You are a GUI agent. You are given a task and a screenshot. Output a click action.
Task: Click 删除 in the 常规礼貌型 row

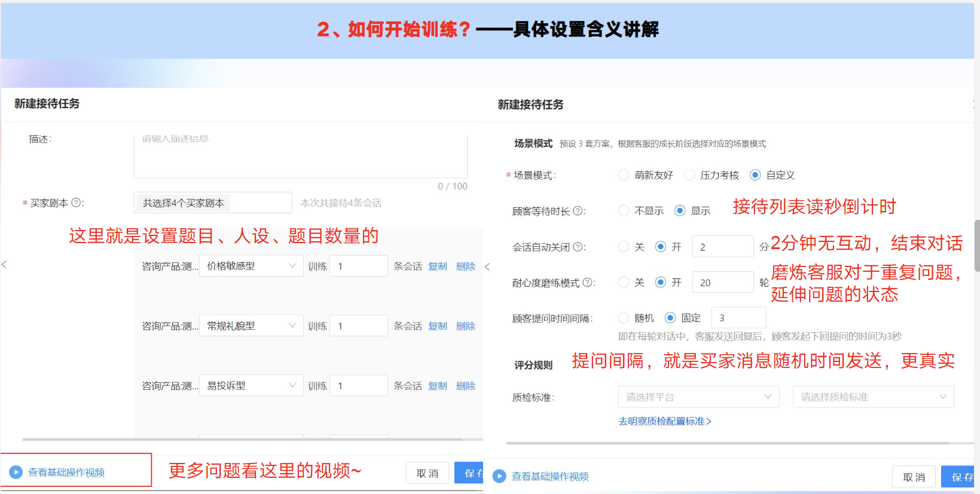click(466, 326)
